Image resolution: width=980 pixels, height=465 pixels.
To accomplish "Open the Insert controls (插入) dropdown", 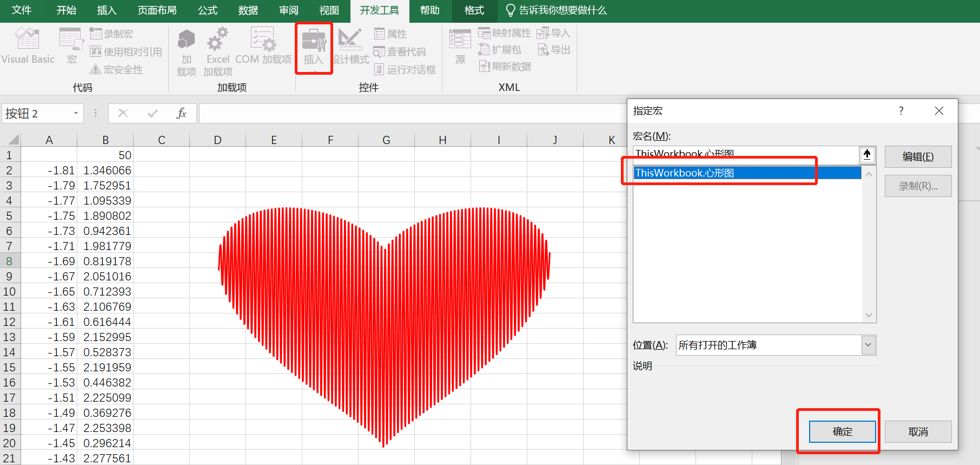I will [314, 48].
